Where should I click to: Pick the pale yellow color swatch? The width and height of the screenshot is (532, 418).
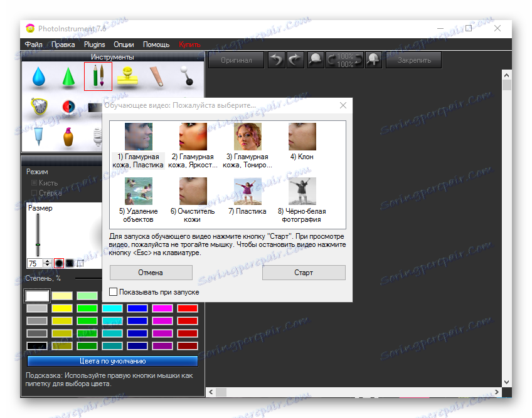[62, 296]
